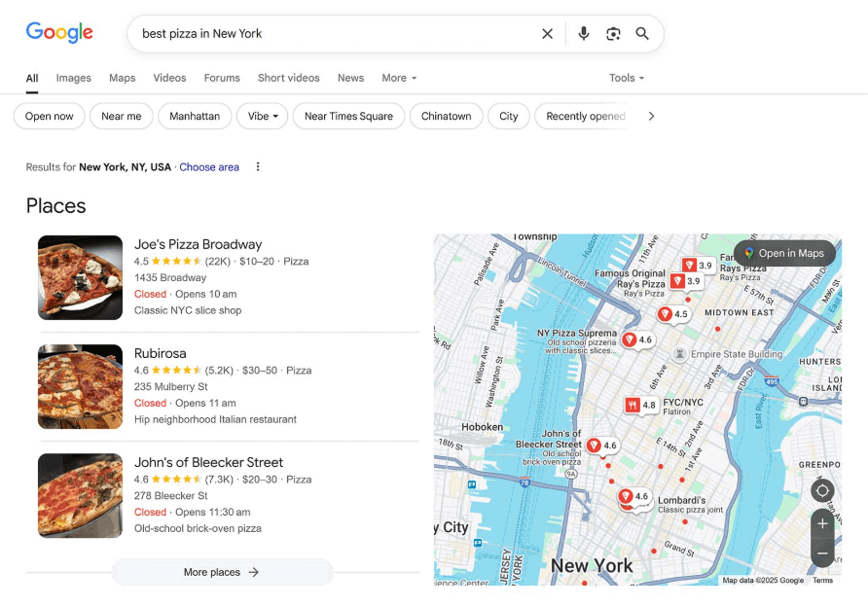Toggle the Chinatown filter chip
The width and height of the screenshot is (868, 607).
coord(446,116)
